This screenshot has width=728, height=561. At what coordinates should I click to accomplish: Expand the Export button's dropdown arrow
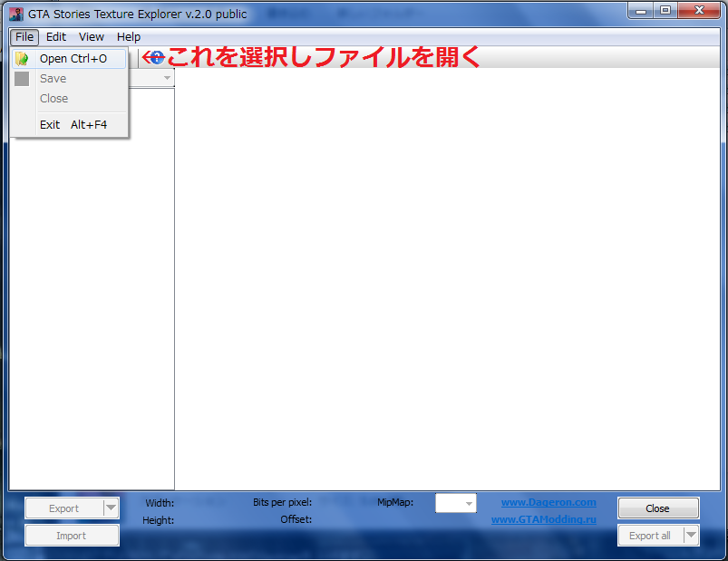coord(111,508)
